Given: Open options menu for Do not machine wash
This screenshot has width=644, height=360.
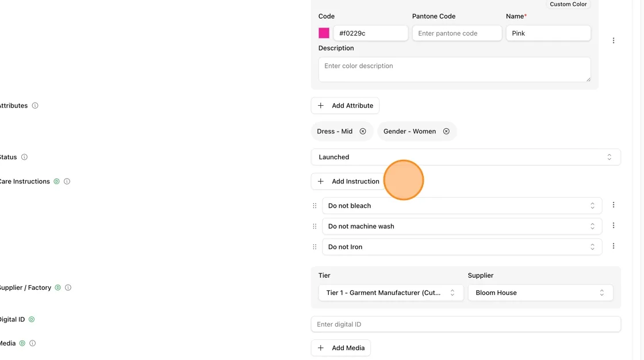Looking at the screenshot, I should click(x=613, y=225).
